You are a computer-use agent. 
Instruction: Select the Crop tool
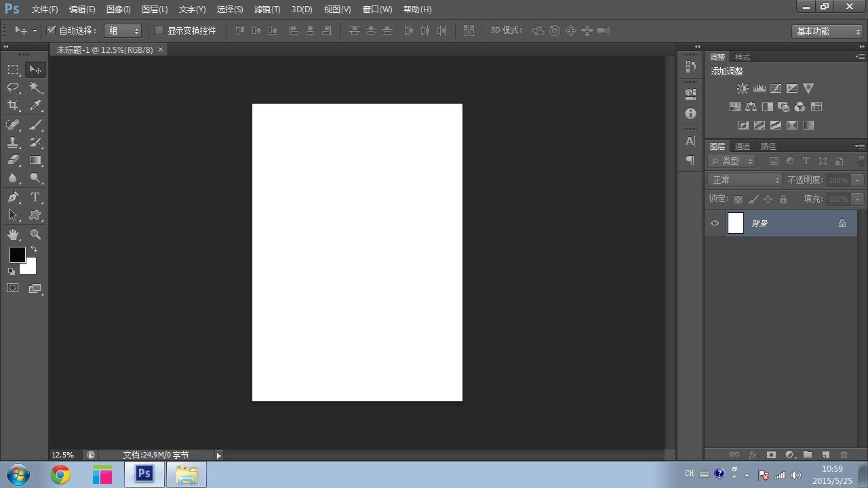click(x=13, y=105)
